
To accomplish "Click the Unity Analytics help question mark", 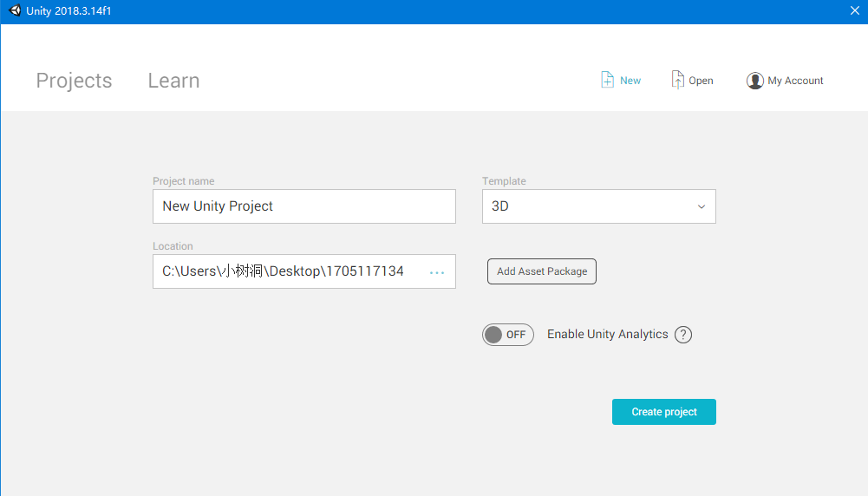I will point(683,335).
